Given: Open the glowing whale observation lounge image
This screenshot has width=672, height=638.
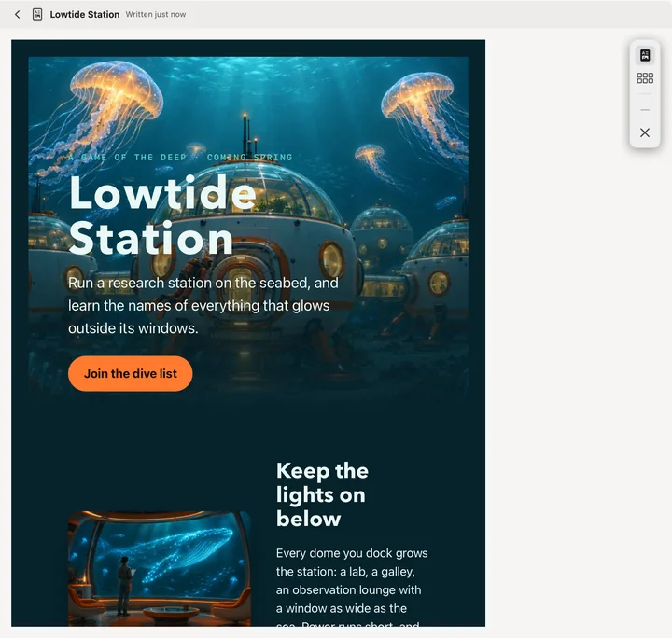Looking at the screenshot, I should [160, 568].
